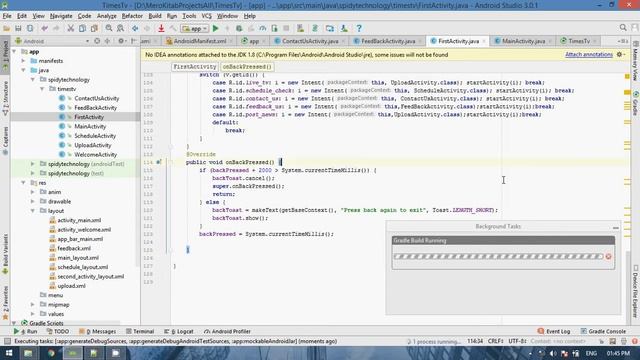The image size is (640, 360).
Task: Expand the manifests folder
Action: 24,61
